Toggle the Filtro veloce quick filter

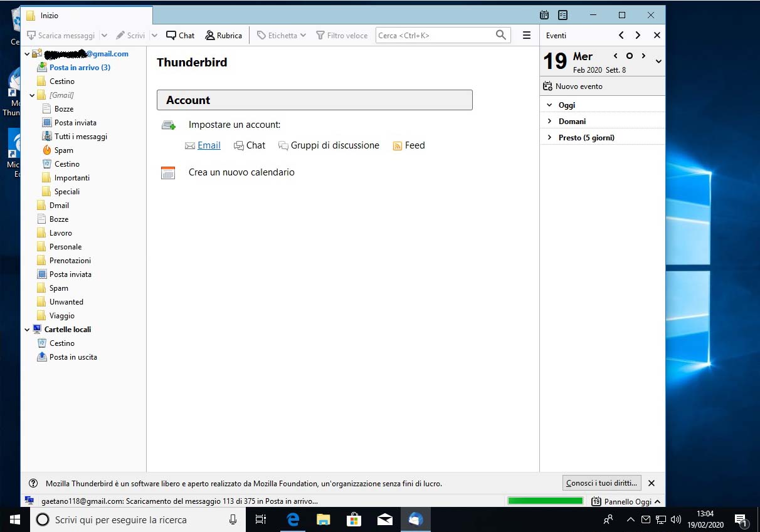tap(342, 36)
